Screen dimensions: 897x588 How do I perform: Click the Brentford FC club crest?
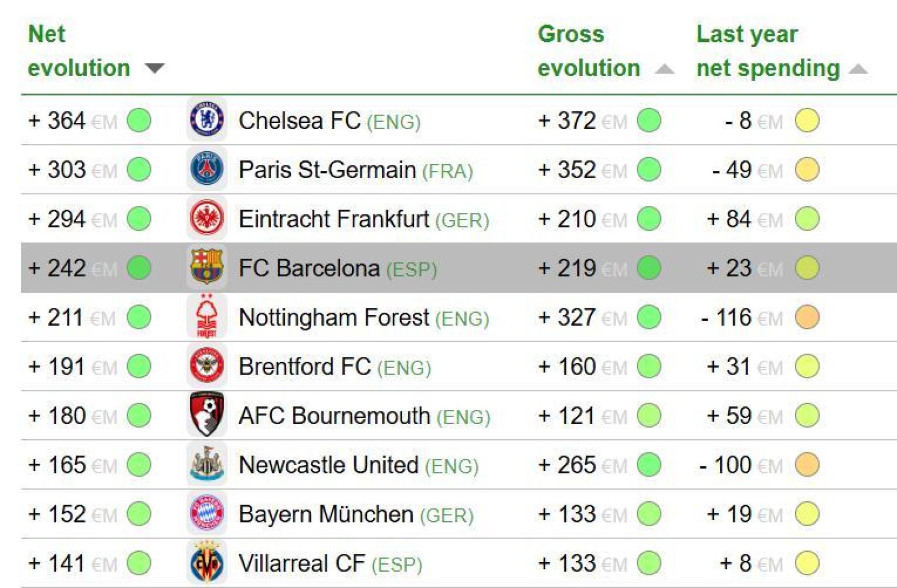click(207, 365)
